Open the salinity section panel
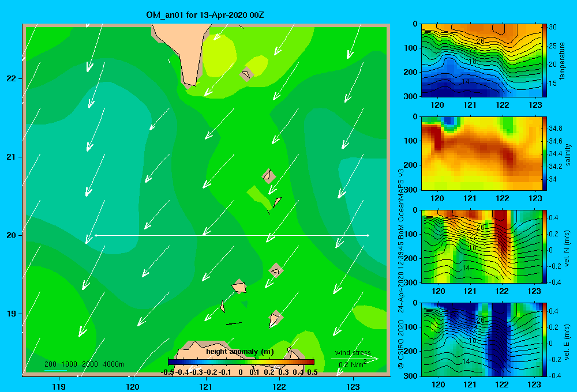Viewport: 577px width, 392px height. 481,153
